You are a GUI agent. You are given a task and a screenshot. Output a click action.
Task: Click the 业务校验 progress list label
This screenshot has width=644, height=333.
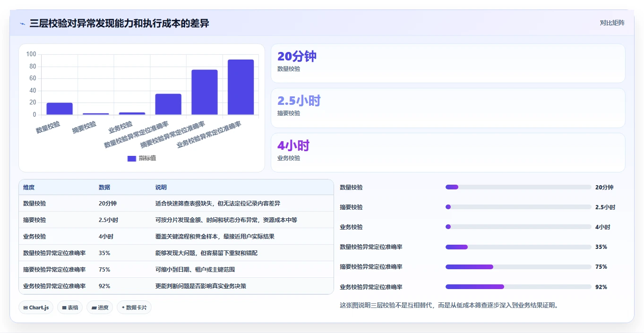tap(352, 227)
